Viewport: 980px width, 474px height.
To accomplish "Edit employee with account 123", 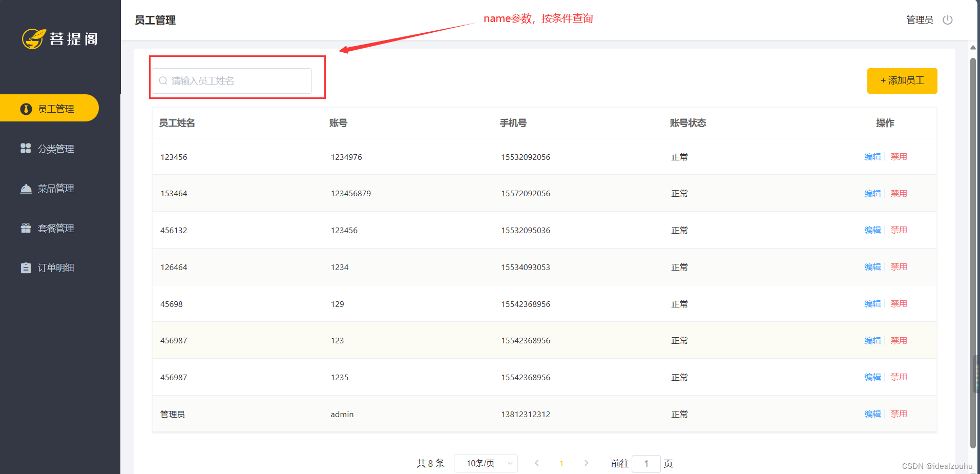I will tap(872, 341).
